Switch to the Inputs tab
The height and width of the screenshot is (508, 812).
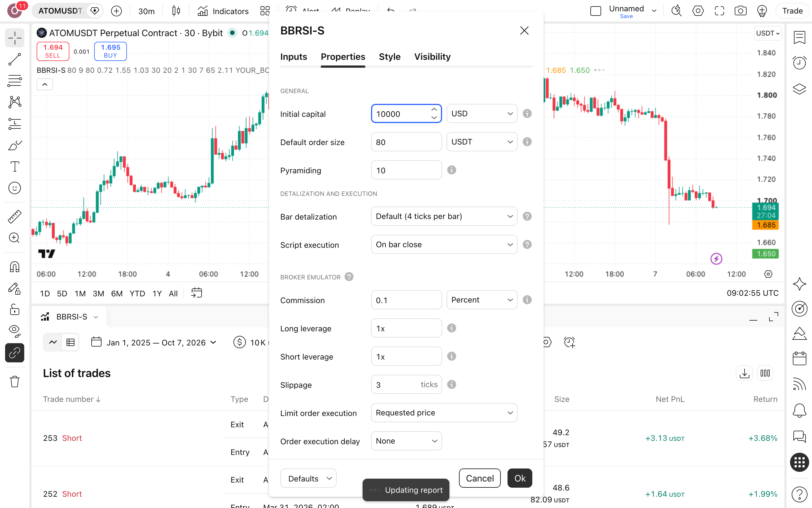[294, 57]
